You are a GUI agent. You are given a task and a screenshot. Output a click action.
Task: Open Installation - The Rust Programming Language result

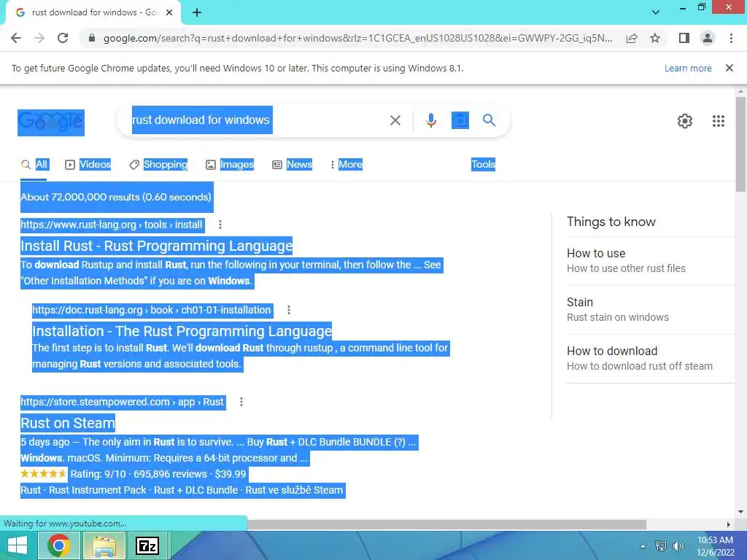click(182, 331)
